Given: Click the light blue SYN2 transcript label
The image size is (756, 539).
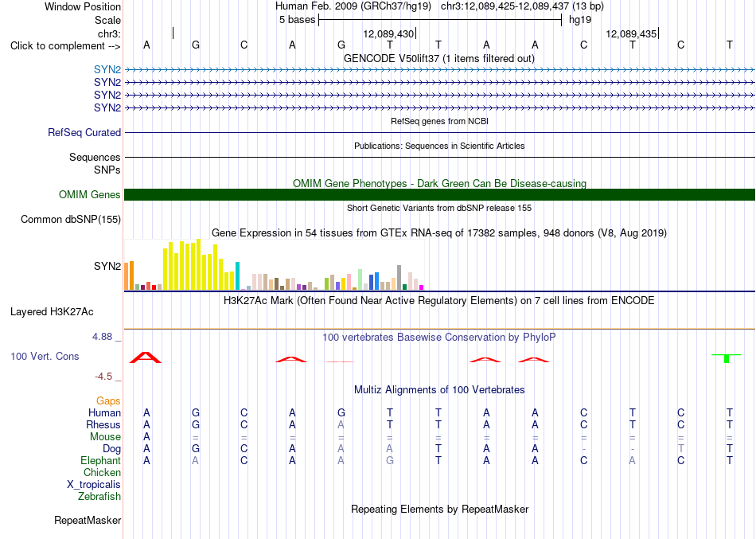Looking at the screenshot, I should [107, 69].
